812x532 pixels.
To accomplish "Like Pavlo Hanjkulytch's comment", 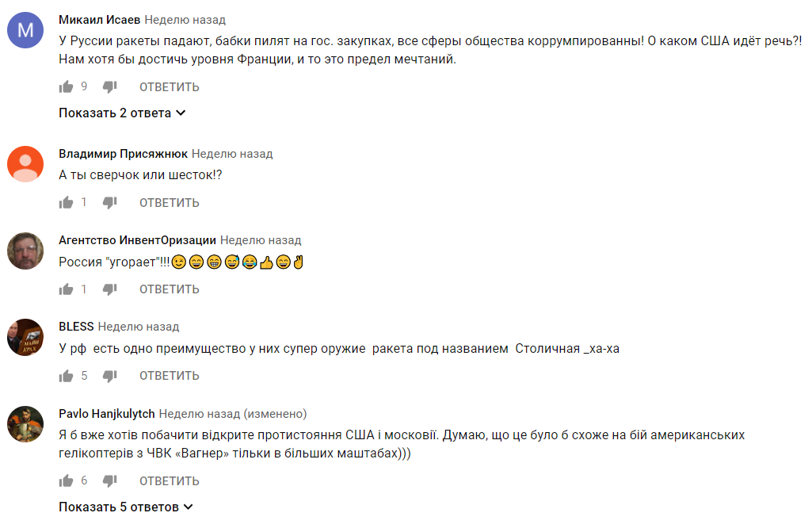I will click(66, 480).
